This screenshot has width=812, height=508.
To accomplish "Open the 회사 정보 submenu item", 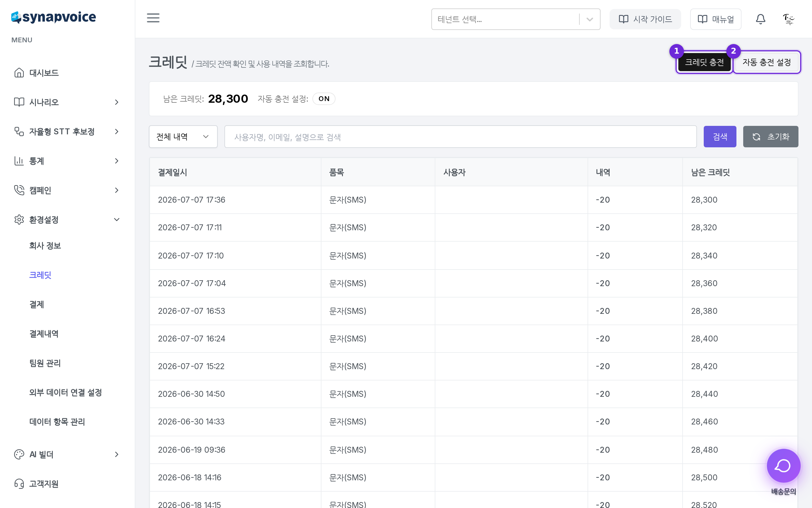I will tap(45, 246).
